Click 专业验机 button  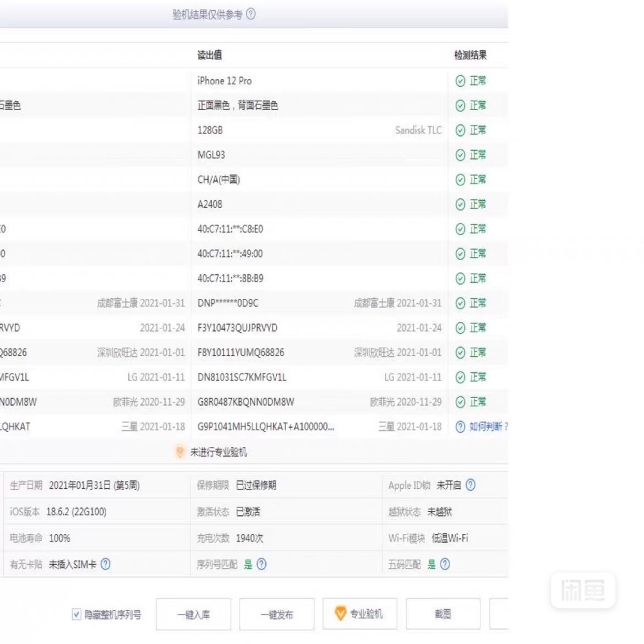[360, 614]
